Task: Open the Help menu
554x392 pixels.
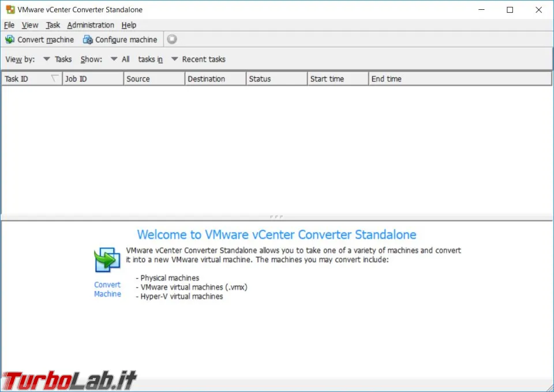Action: [129, 25]
